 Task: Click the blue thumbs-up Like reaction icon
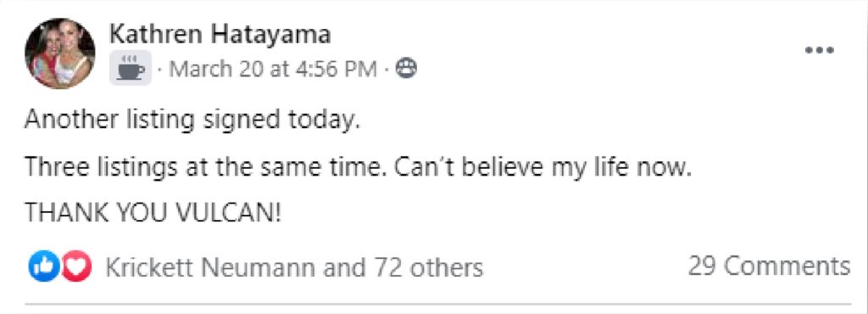point(44,266)
